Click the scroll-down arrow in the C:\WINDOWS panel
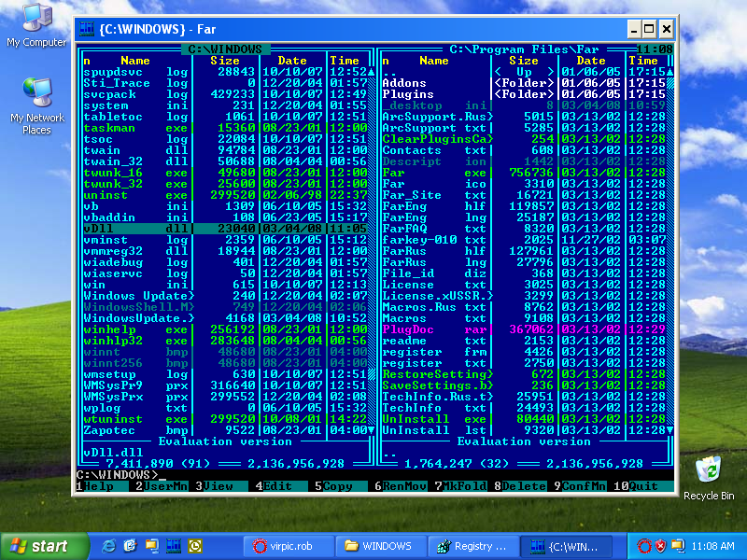 click(x=371, y=430)
